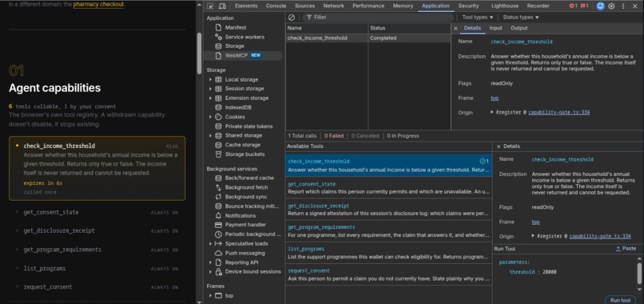Image resolution: width=644 pixels, height=304 pixels.
Task: Open Back/forward cache service
Action: pos(249,178)
